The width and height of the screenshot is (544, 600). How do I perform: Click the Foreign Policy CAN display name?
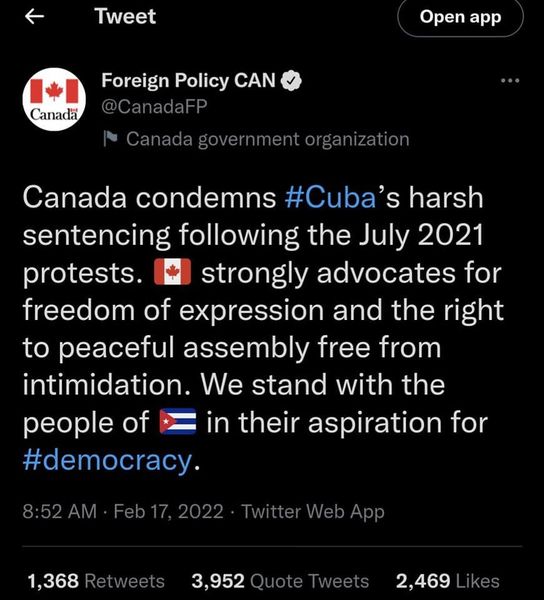[188, 81]
